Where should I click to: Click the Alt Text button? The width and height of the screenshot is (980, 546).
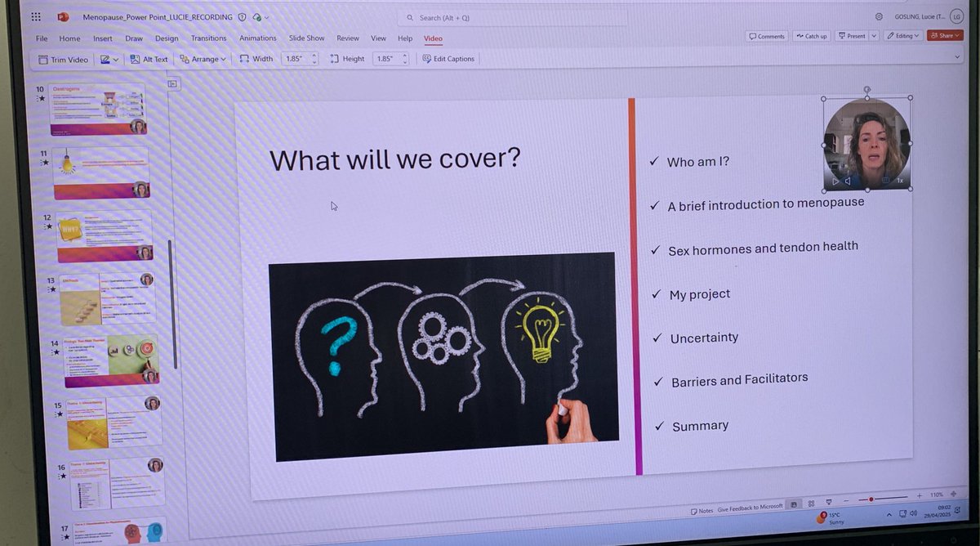point(149,59)
